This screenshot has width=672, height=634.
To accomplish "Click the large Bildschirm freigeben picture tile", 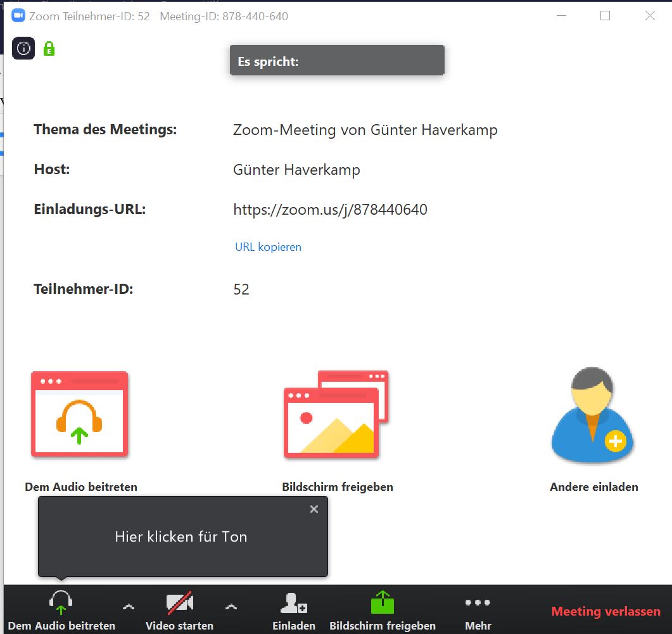I will [336, 414].
